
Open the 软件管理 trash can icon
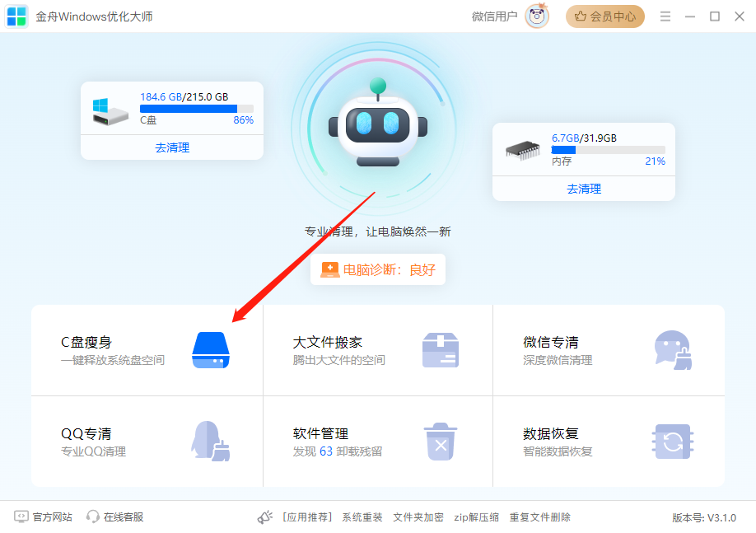441,442
